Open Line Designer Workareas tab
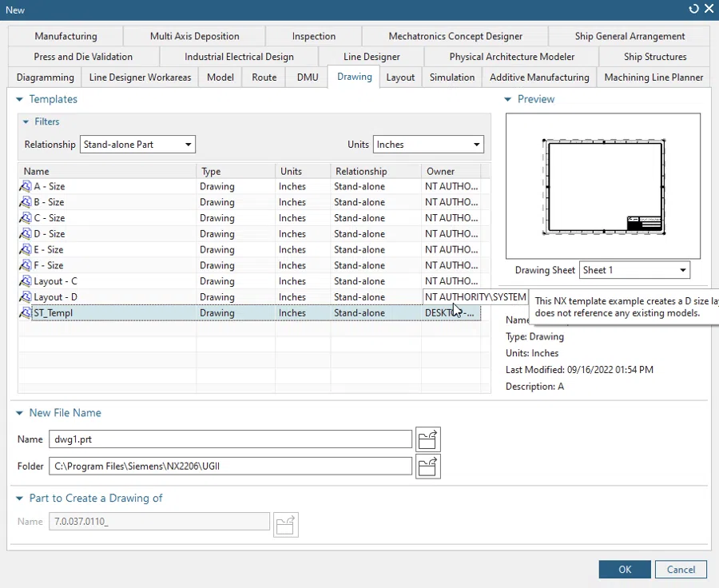719x588 pixels. pyautogui.click(x=140, y=77)
